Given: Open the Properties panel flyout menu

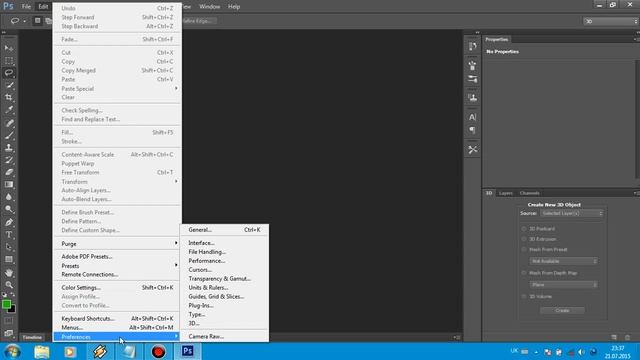Looking at the screenshot, I should (636, 39).
